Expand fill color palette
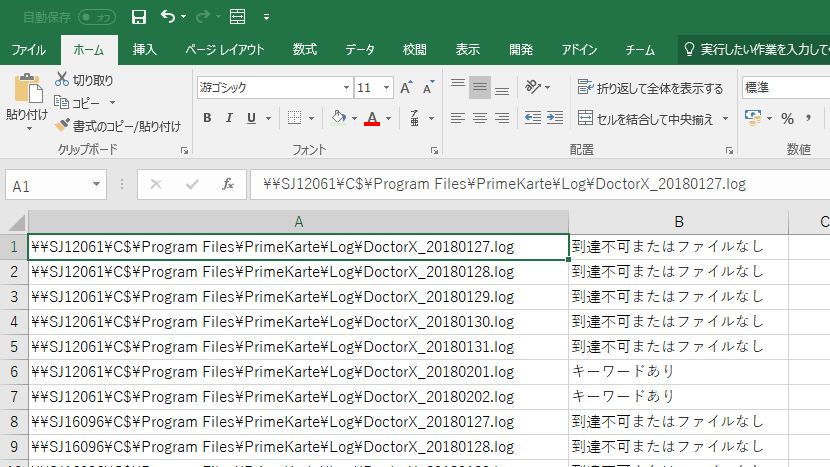The height and width of the screenshot is (467, 830). tap(355, 118)
